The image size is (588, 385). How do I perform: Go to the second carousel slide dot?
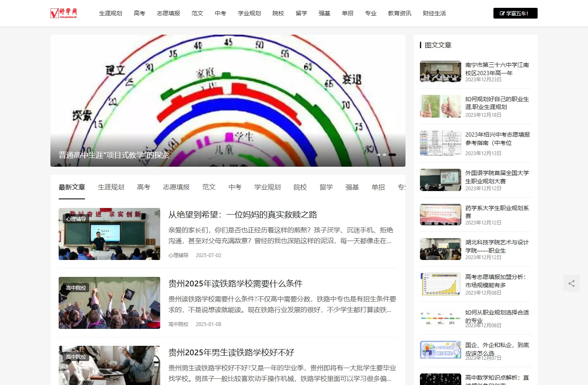[384, 155]
